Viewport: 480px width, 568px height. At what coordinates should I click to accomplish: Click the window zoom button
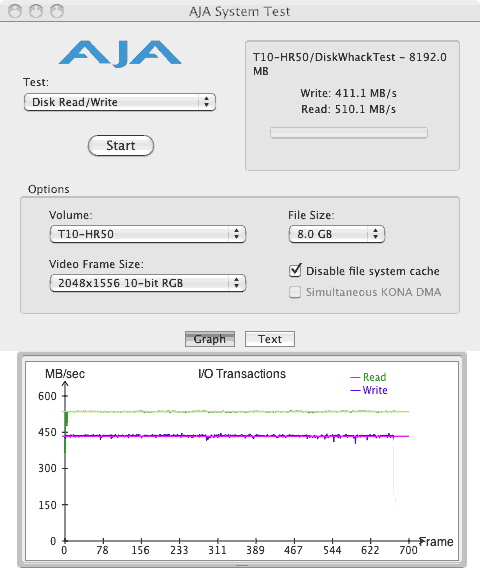57,11
